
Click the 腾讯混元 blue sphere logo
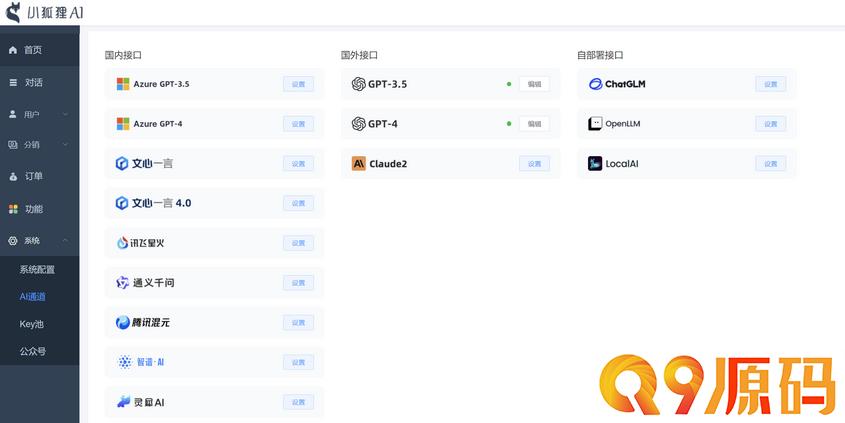[x=122, y=322]
